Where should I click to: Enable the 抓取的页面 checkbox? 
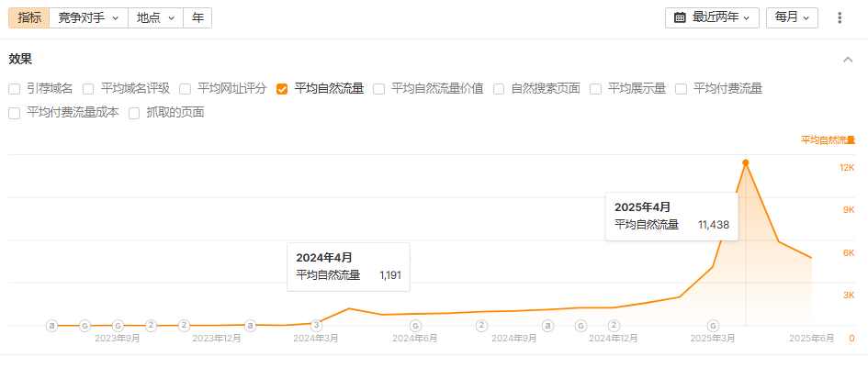pyautogui.click(x=134, y=113)
